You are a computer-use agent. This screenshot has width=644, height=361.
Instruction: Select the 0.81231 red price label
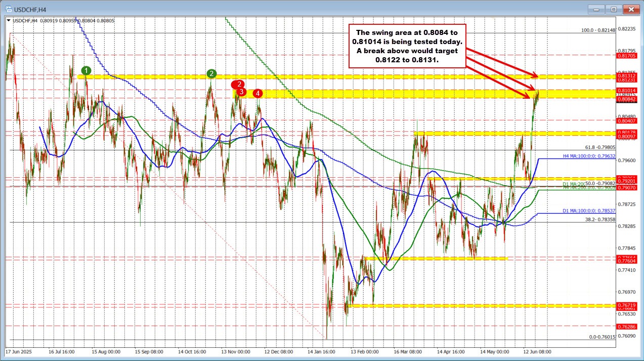pos(626,79)
